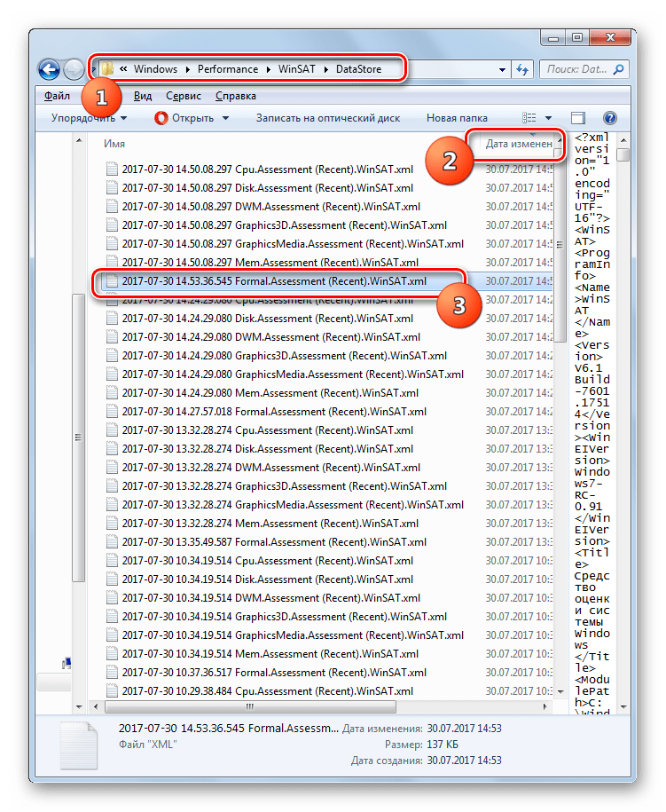Expand the Открыть dropdown arrow

(225, 118)
